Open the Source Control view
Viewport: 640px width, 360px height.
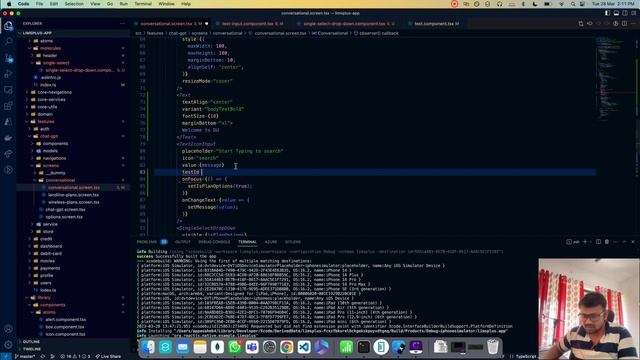coord(8,58)
